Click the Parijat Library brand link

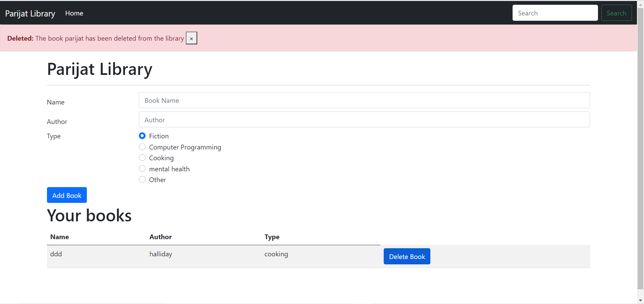(30, 13)
